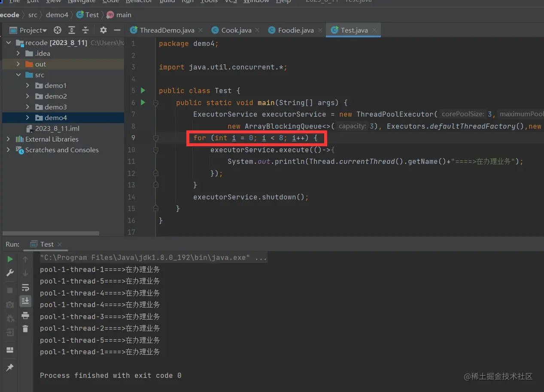544x392 pixels.
Task: Click the Project panel horizontal scrollbar
Action: point(51,233)
